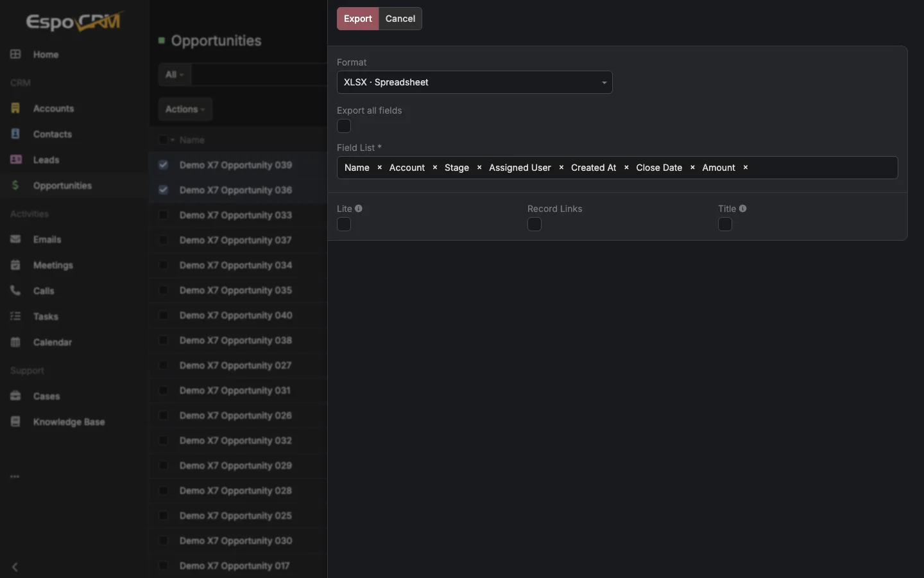The height and width of the screenshot is (578, 924).
Task: Show the Title option info icon
Action: 742,209
